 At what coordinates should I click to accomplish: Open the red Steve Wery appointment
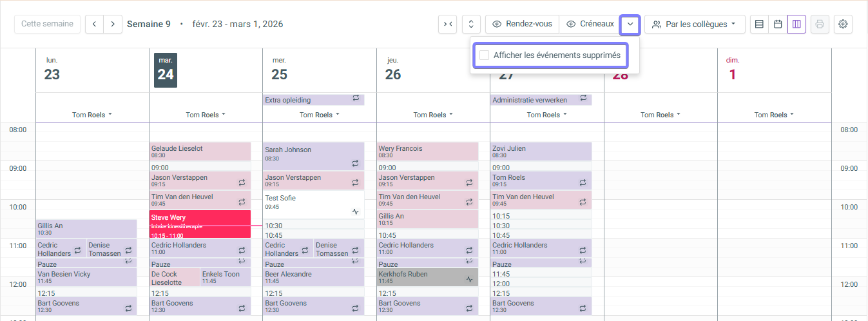pos(200,224)
